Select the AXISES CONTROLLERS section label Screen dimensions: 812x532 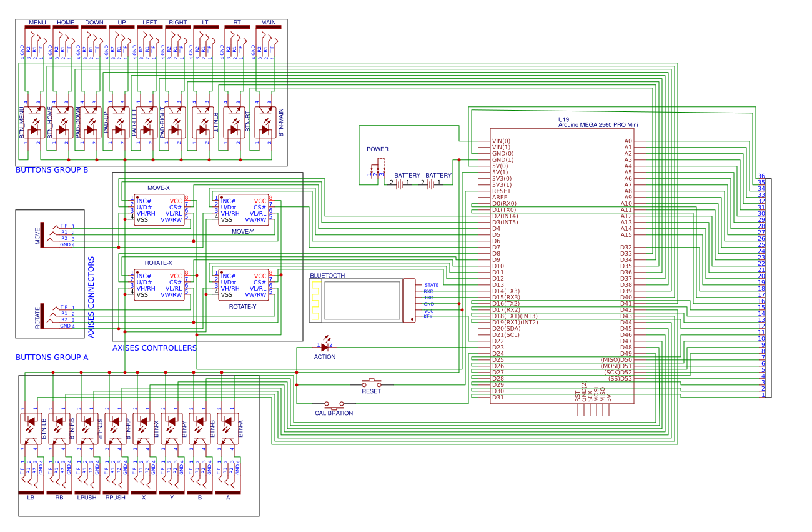[x=155, y=348]
